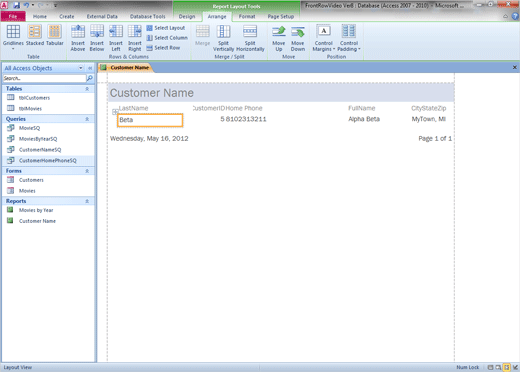Switch to Page Setup tab
Screen dimensions: 520x372
click(x=281, y=16)
